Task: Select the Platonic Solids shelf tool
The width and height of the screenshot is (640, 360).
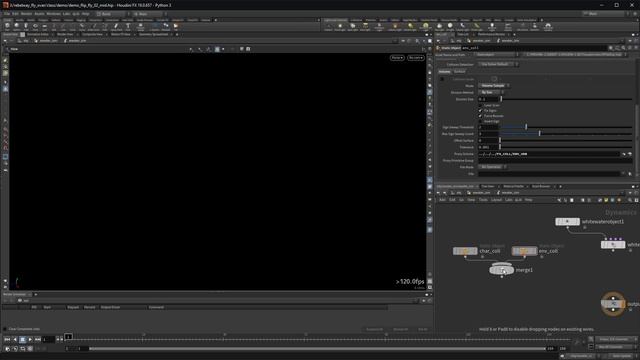Action: click(x=141, y=27)
